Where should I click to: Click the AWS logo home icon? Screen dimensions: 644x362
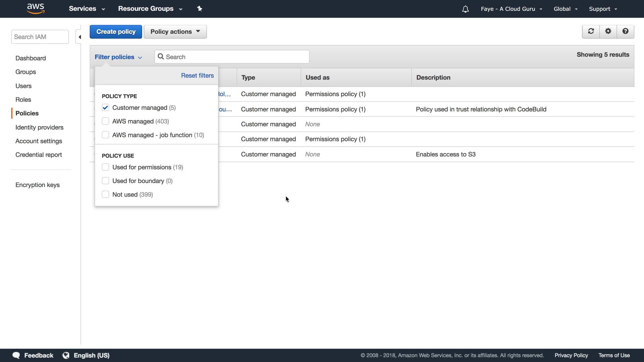click(36, 9)
